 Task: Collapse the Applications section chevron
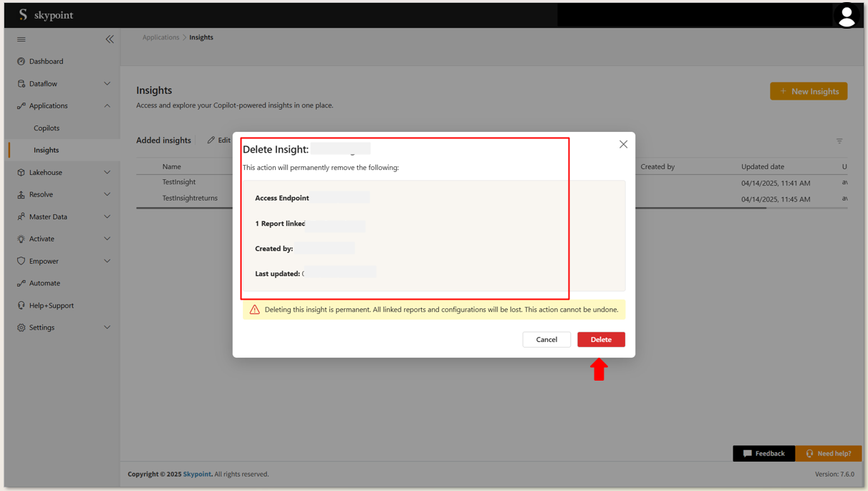click(x=107, y=106)
